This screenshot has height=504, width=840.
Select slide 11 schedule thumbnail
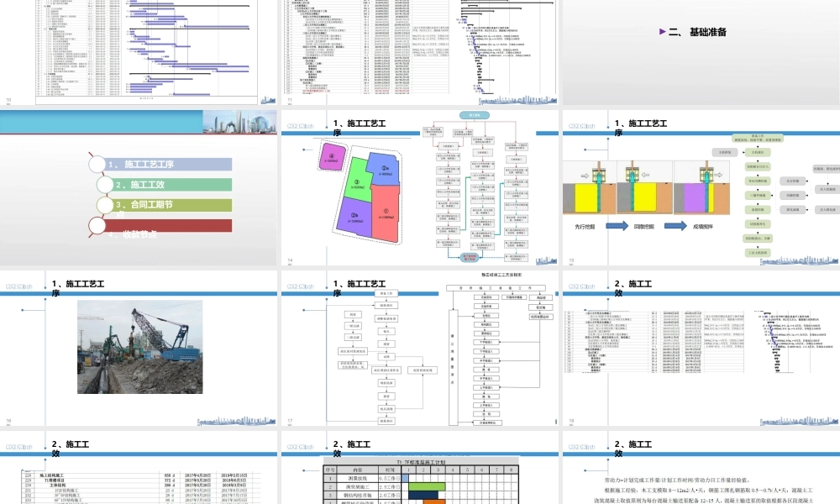420,52
